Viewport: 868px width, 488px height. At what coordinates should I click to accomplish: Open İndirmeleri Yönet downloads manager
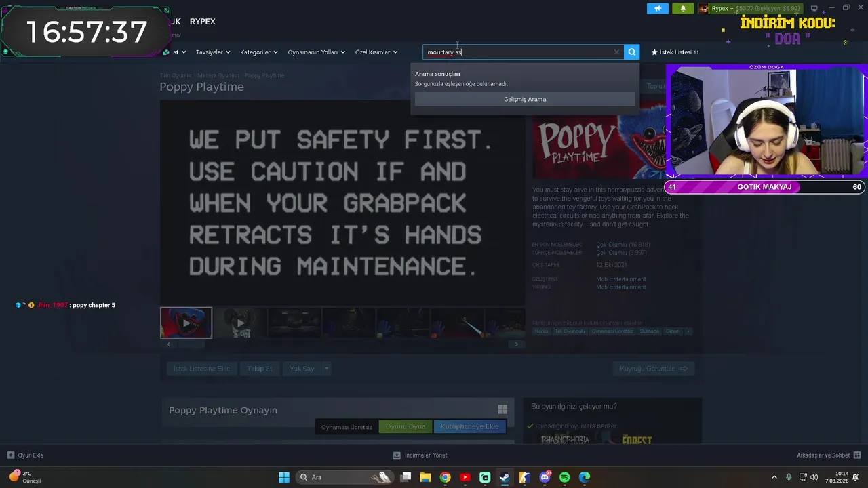click(420, 455)
